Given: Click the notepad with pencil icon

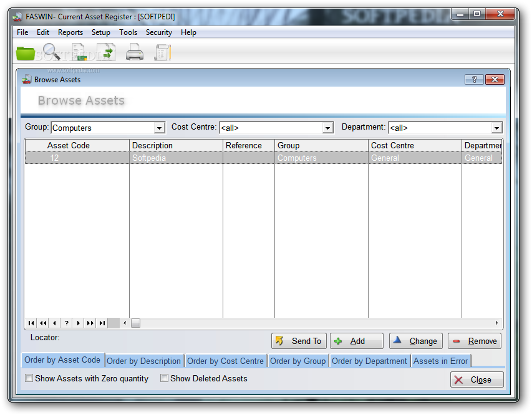Looking at the screenshot, I should coord(163,52).
